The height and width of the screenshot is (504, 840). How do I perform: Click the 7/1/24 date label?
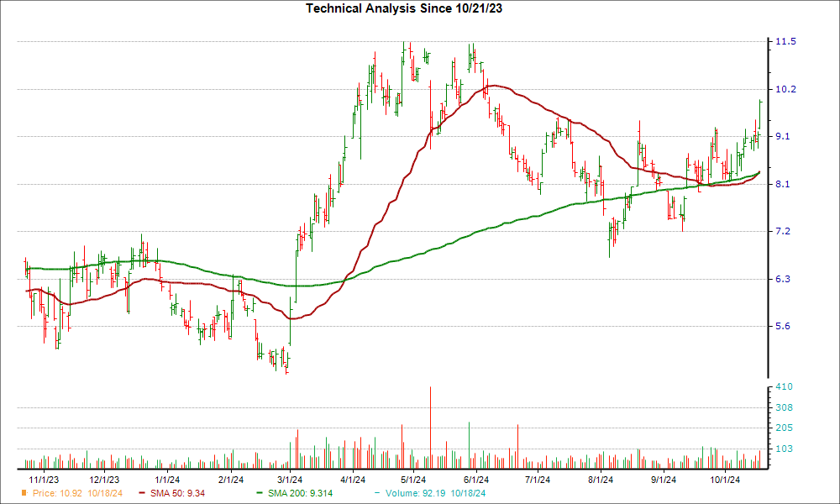tap(537, 480)
